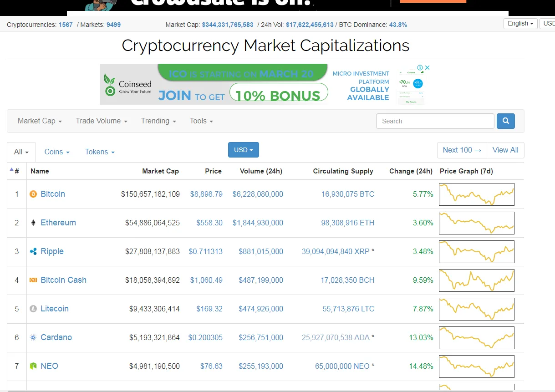The width and height of the screenshot is (555, 392).
Task: Click the magnifier search button
Action: pos(506,121)
